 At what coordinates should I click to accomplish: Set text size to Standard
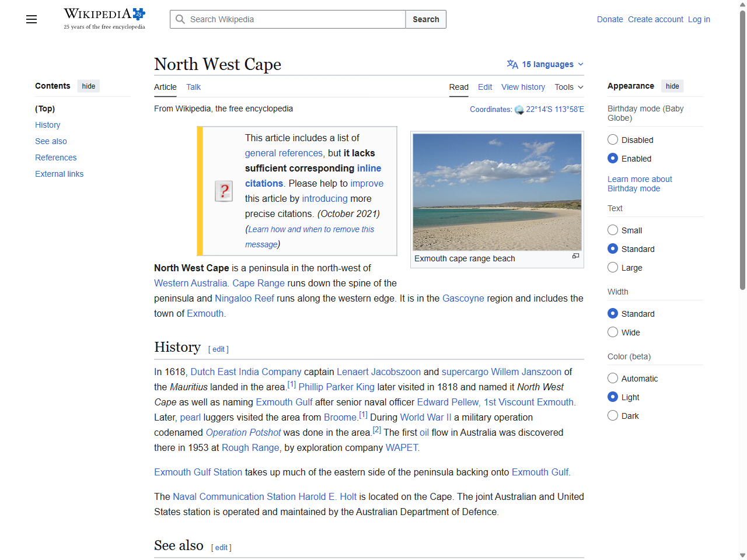(613, 249)
